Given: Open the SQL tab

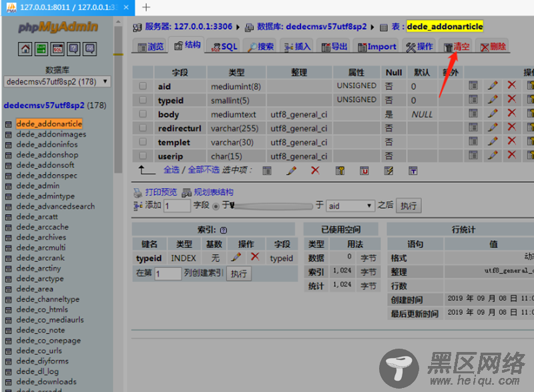Looking at the screenshot, I should coord(224,47).
